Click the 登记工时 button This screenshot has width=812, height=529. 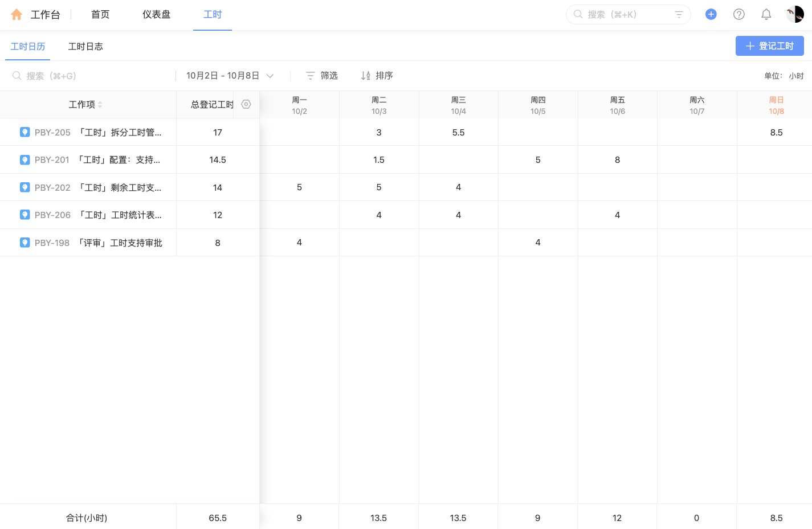[x=769, y=46]
